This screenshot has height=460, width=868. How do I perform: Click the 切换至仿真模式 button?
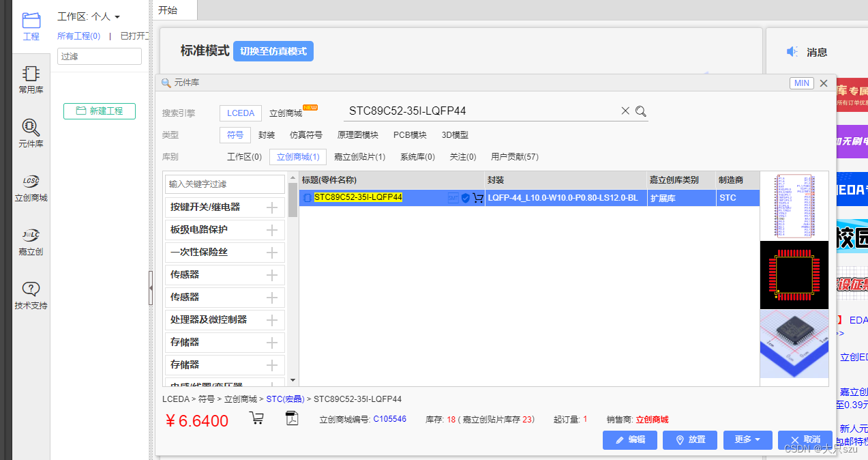[273, 51]
